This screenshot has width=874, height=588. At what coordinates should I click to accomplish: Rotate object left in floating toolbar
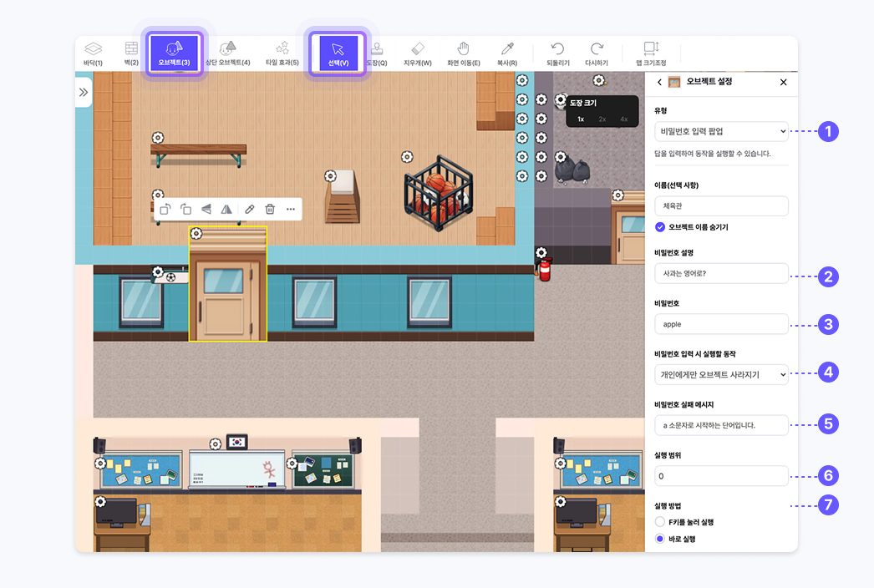point(165,209)
